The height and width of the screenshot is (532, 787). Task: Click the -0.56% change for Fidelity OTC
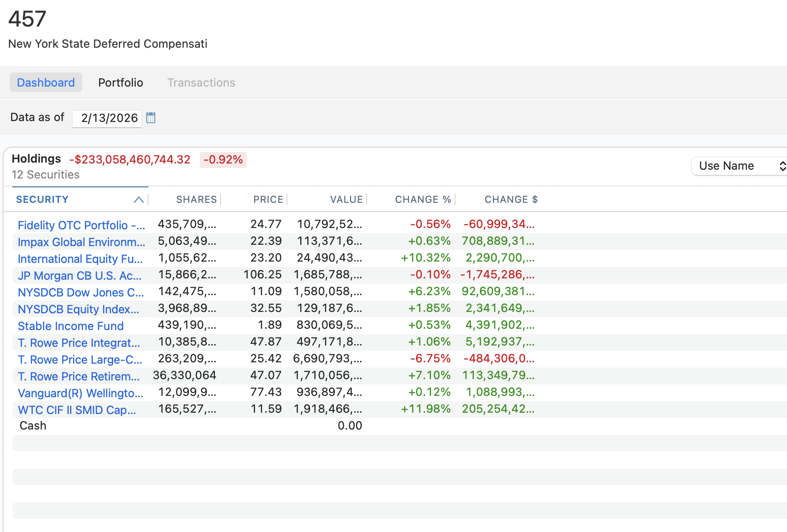pos(430,224)
